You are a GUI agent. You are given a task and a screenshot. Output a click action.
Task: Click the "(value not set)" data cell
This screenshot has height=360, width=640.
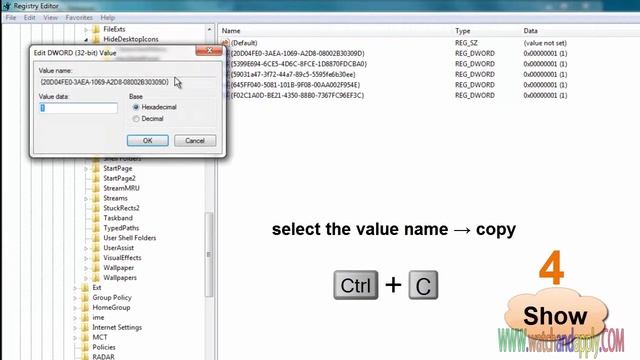coord(545,43)
